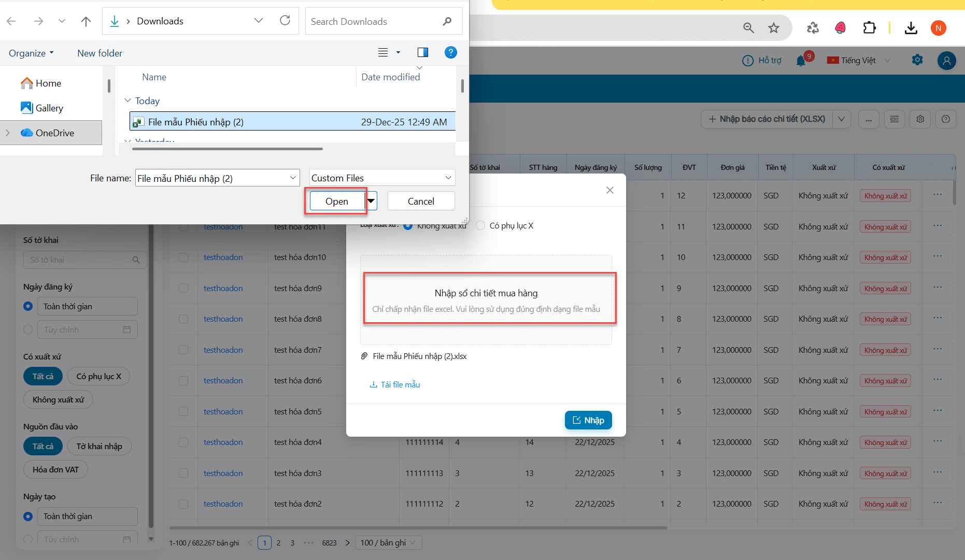Select OneDrive in navigation pane

[x=54, y=133]
